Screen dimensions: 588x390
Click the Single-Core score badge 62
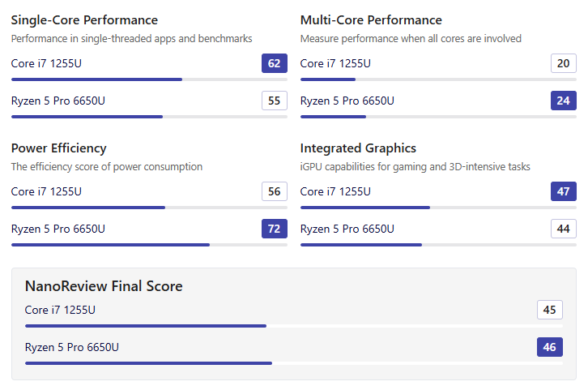tap(274, 63)
